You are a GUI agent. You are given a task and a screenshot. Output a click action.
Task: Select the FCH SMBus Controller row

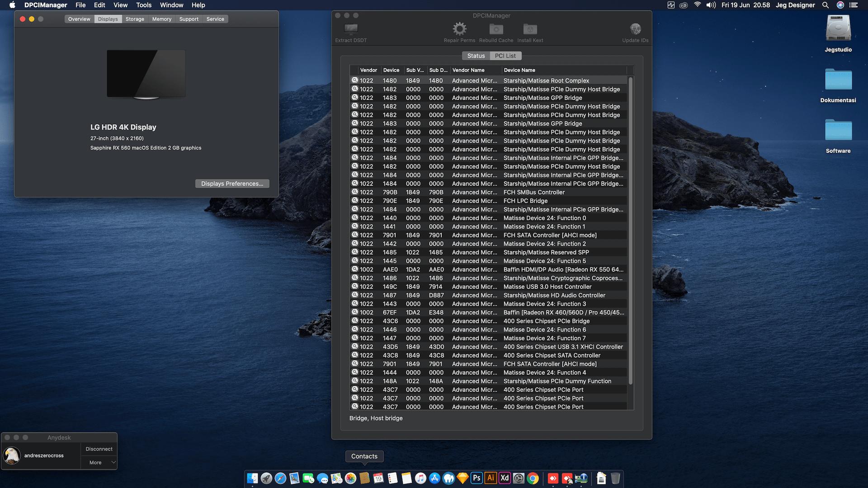[533, 192]
